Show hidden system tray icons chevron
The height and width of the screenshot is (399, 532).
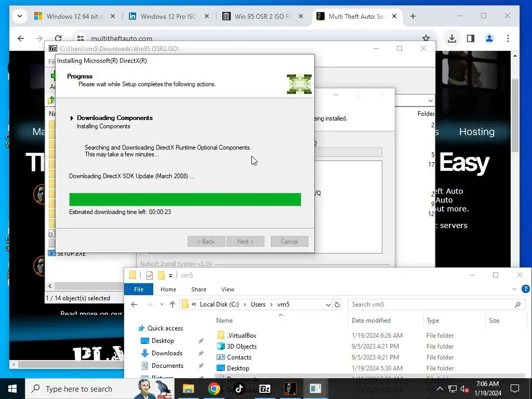click(440, 389)
